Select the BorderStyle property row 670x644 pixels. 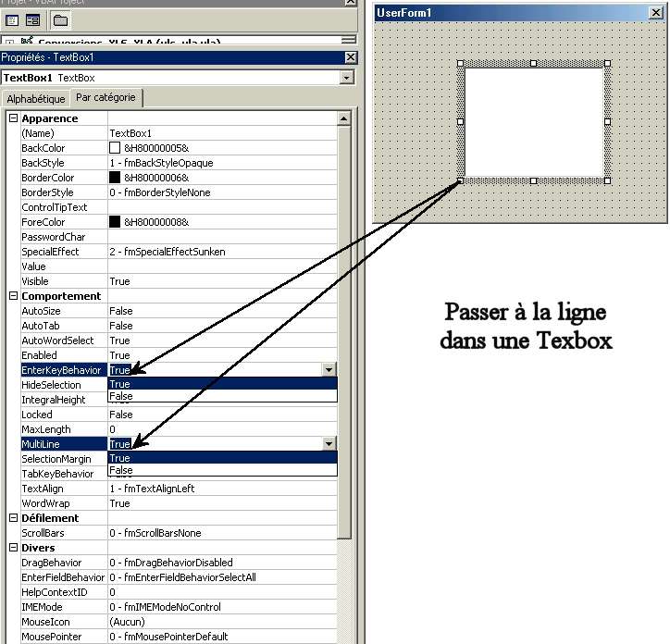(x=179, y=192)
